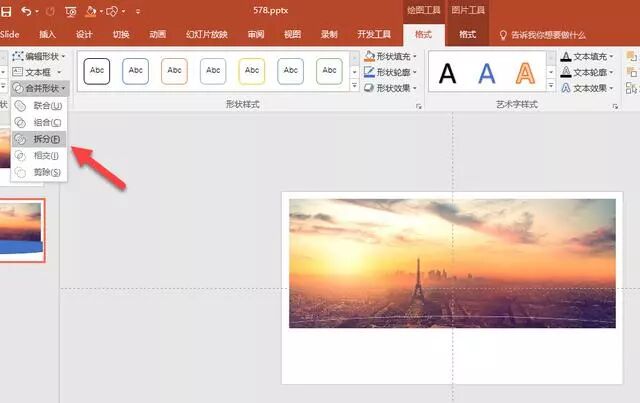Open the 开发工具 ribbon tab
Viewport: 640px width, 403px height.
(374, 34)
